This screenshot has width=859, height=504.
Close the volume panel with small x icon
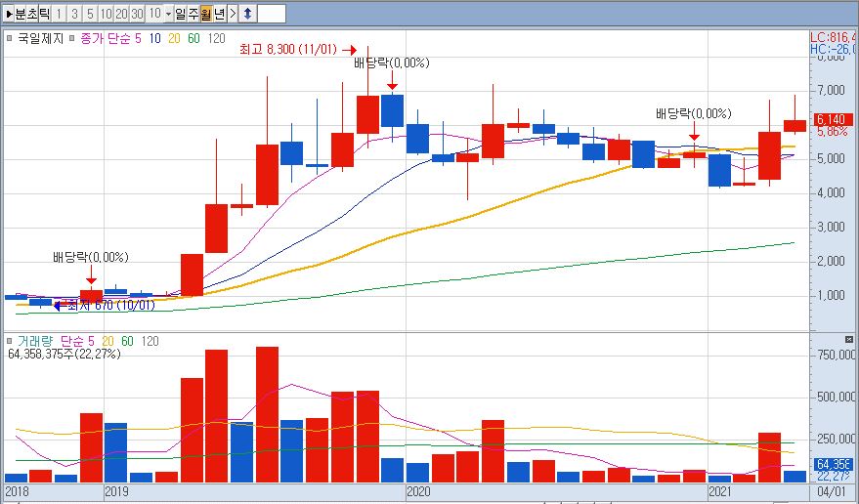tap(849, 340)
